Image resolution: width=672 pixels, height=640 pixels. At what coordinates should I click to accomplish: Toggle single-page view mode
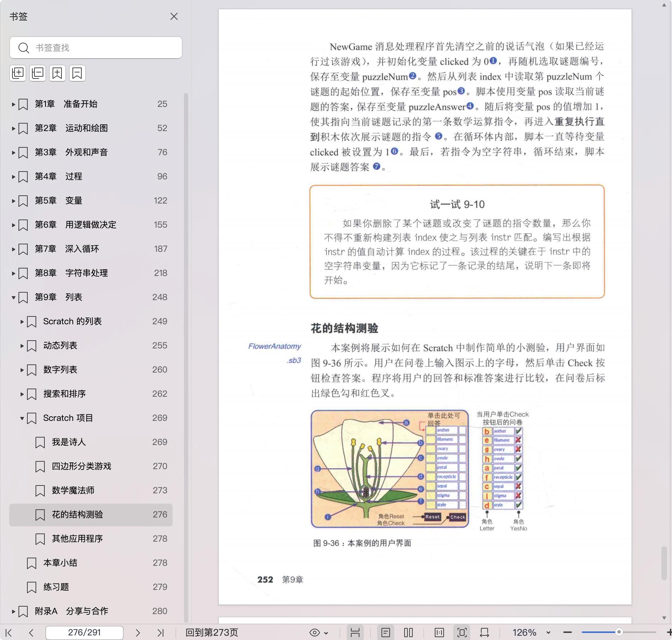[x=386, y=633]
